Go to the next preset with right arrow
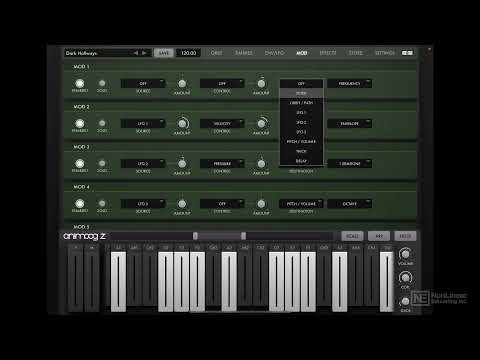 [x=144, y=53]
